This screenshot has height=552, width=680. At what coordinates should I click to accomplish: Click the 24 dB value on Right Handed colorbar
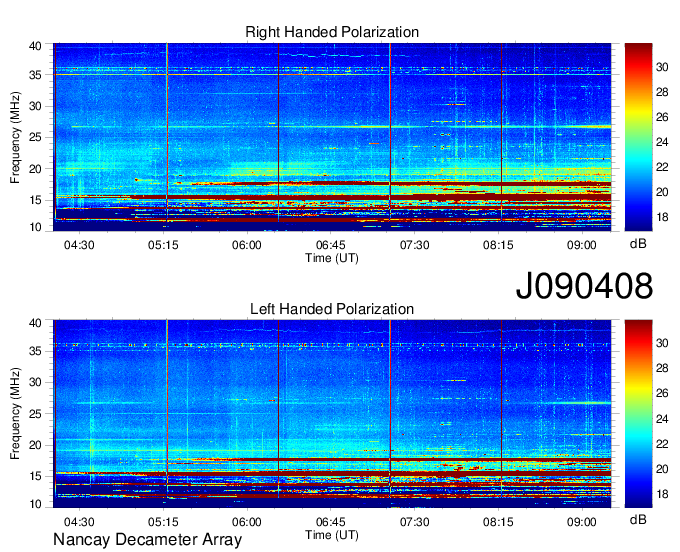662,142
